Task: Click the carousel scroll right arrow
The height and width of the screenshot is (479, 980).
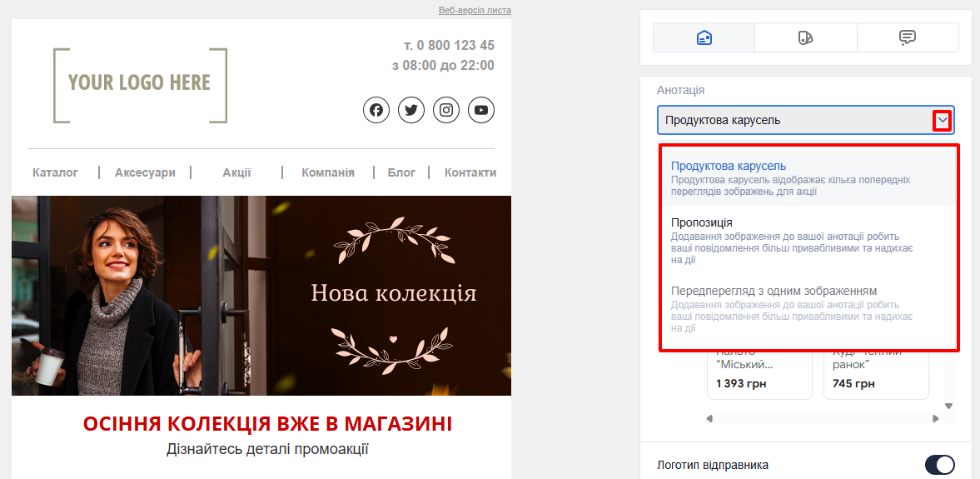Action: [936, 418]
